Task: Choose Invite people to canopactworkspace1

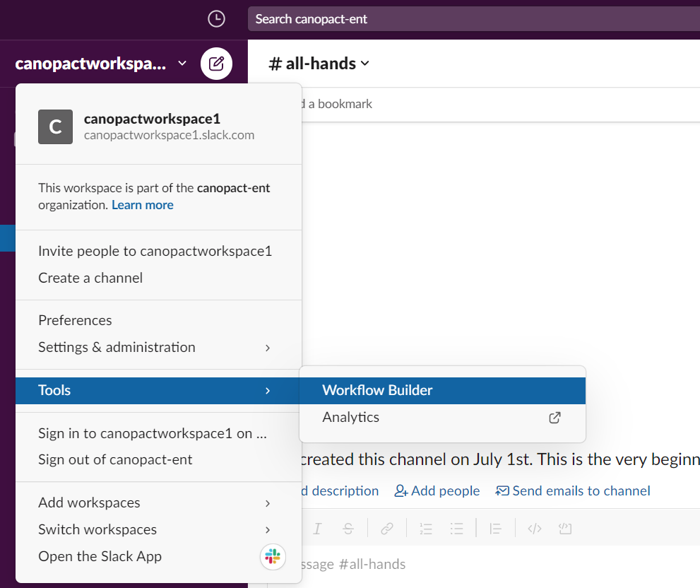Action: (158, 251)
